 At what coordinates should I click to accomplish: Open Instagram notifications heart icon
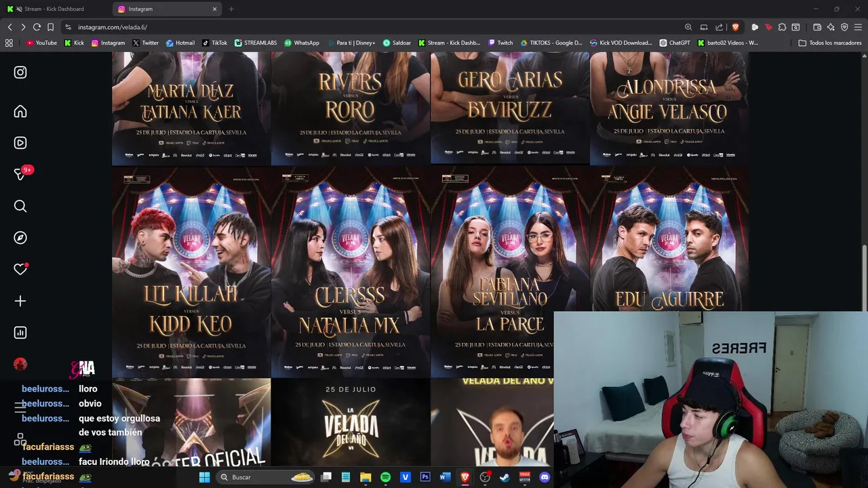pos(20,269)
